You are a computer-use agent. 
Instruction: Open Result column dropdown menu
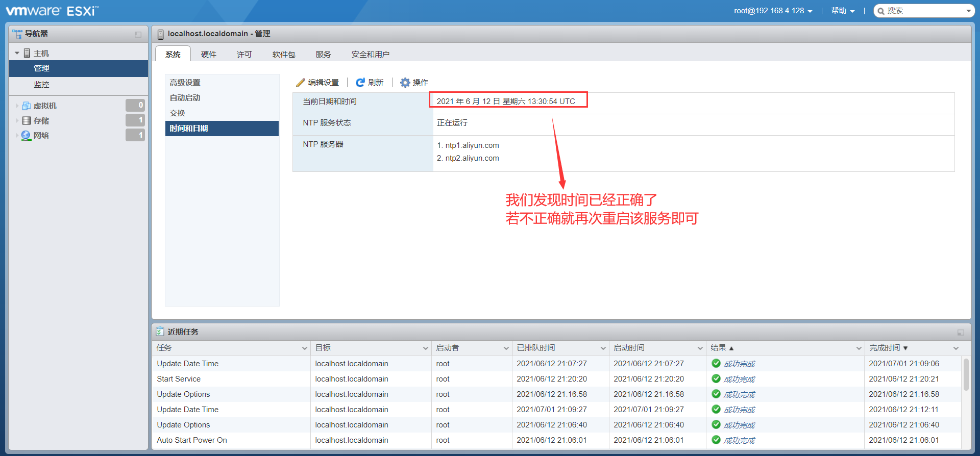tap(859, 348)
